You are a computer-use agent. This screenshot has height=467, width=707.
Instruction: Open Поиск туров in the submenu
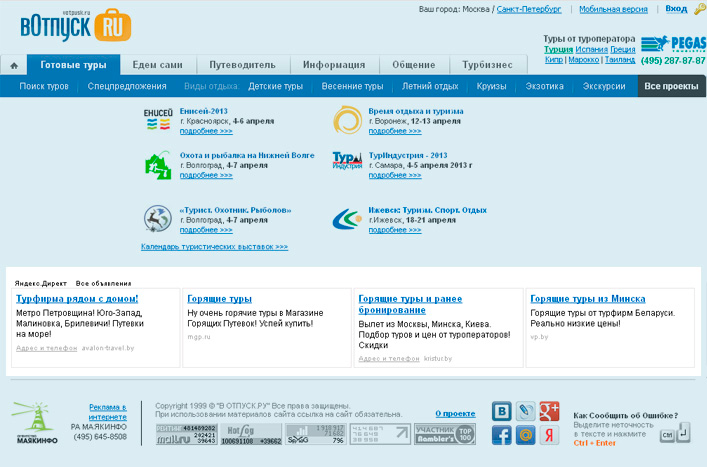pos(44,86)
